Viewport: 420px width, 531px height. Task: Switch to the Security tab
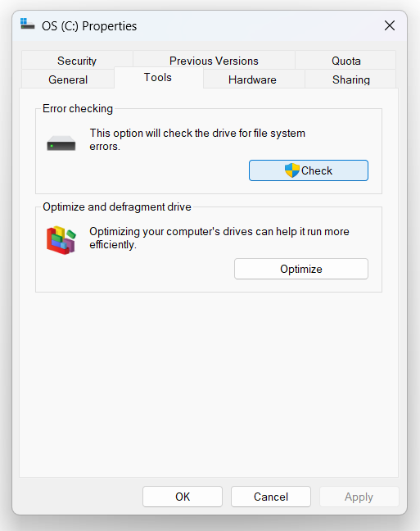77,61
